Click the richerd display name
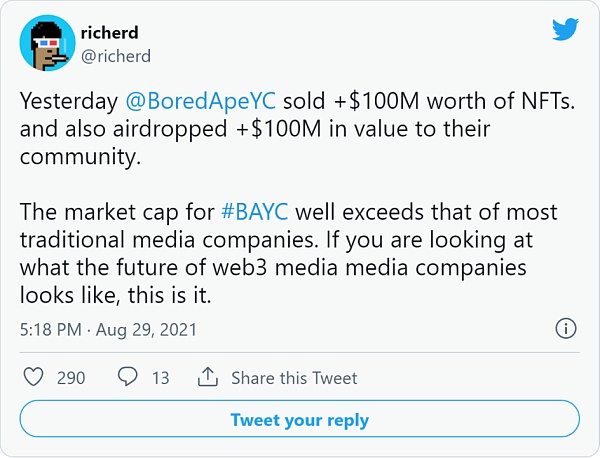This screenshot has height=458, width=600. coord(110,34)
